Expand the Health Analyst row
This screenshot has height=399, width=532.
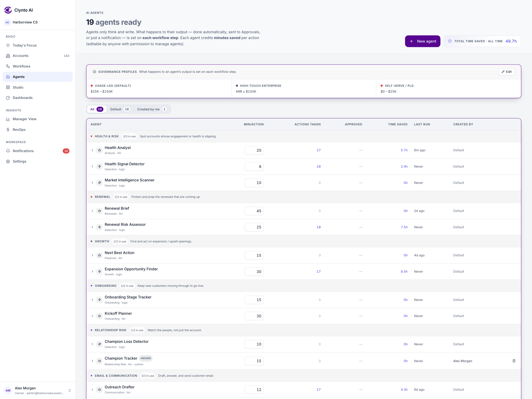pos(92,150)
